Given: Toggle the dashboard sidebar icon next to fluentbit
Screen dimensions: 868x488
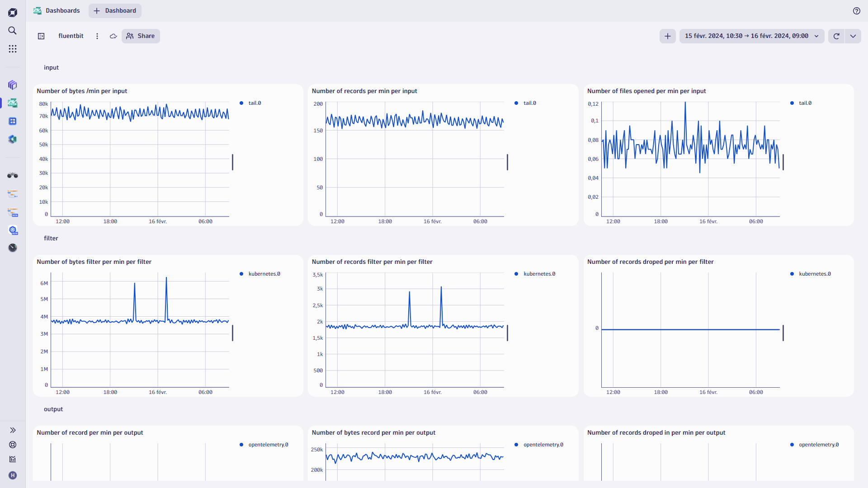Looking at the screenshot, I should pyautogui.click(x=41, y=36).
